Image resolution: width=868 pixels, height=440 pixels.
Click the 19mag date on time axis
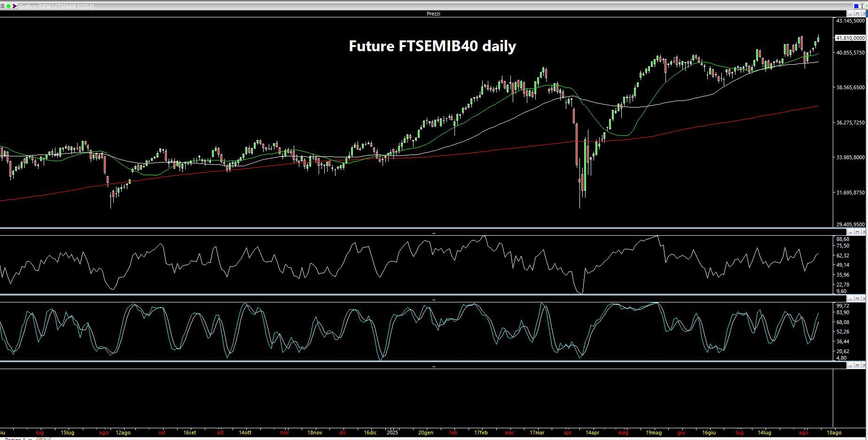click(x=654, y=432)
